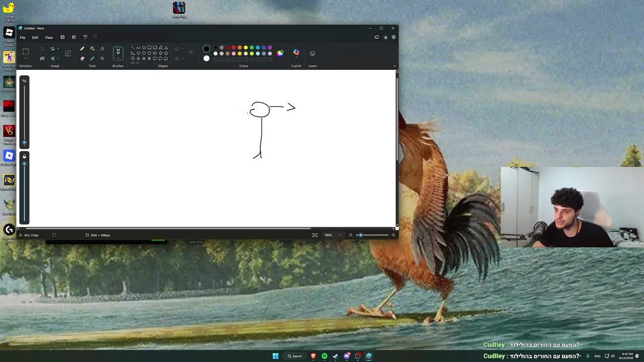Image resolution: width=644 pixels, height=362 pixels.
Task: Expand the Selection options dropdown
Action: click(x=26, y=59)
